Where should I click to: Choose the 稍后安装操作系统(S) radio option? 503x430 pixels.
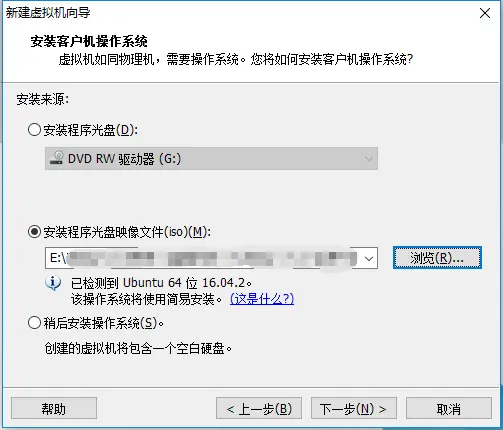coord(34,323)
